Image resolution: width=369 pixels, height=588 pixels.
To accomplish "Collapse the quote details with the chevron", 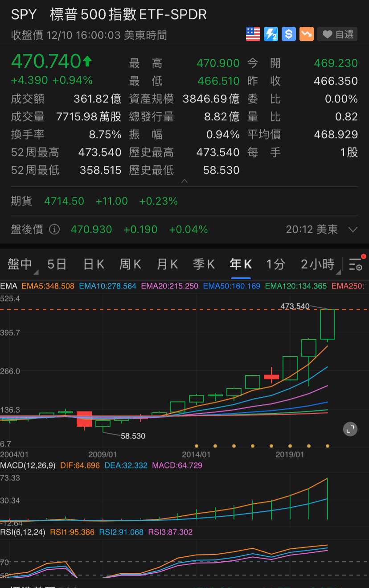I will click(184, 181).
